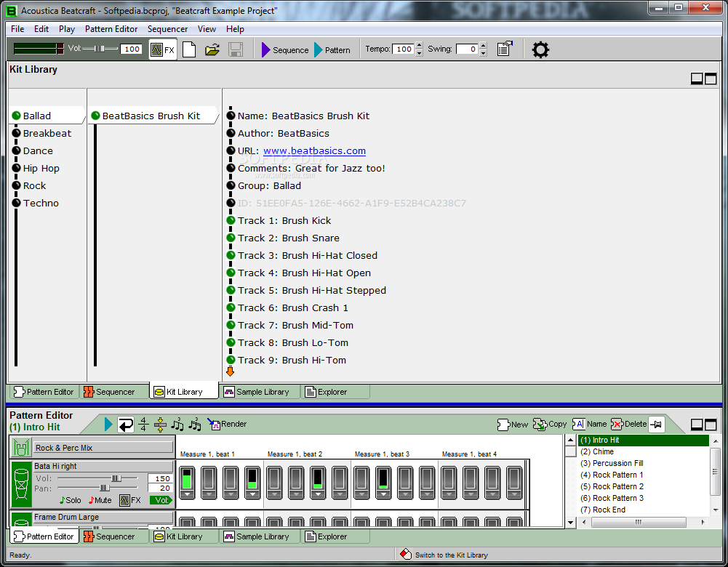
Task: Open the dropdown arrow under the first beat step
Action: click(x=187, y=494)
